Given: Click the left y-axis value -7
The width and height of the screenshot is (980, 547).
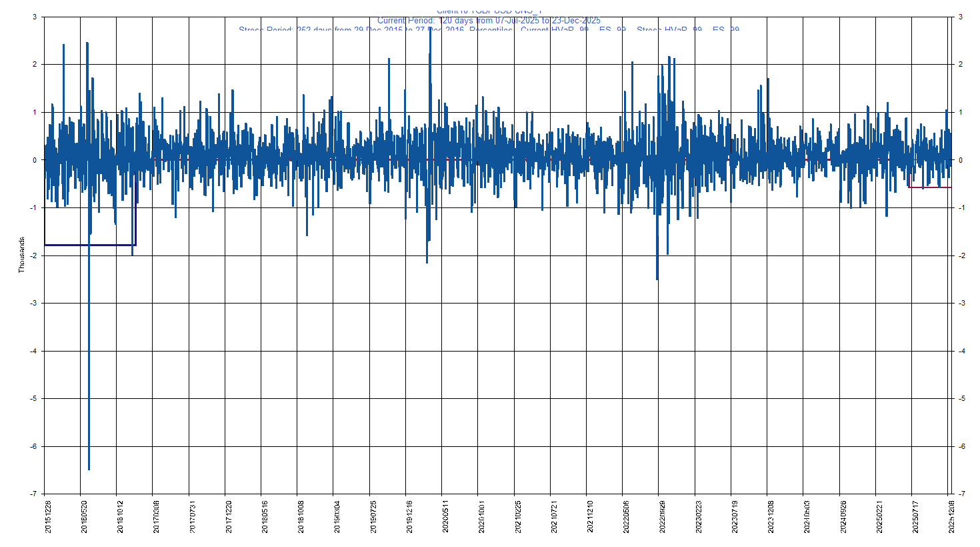Looking at the screenshot, I should coord(33,494).
